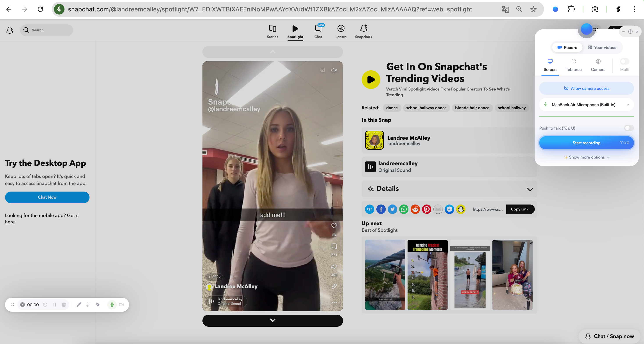Switch recording source to Camera
The image size is (644, 344).
tap(598, 65)
